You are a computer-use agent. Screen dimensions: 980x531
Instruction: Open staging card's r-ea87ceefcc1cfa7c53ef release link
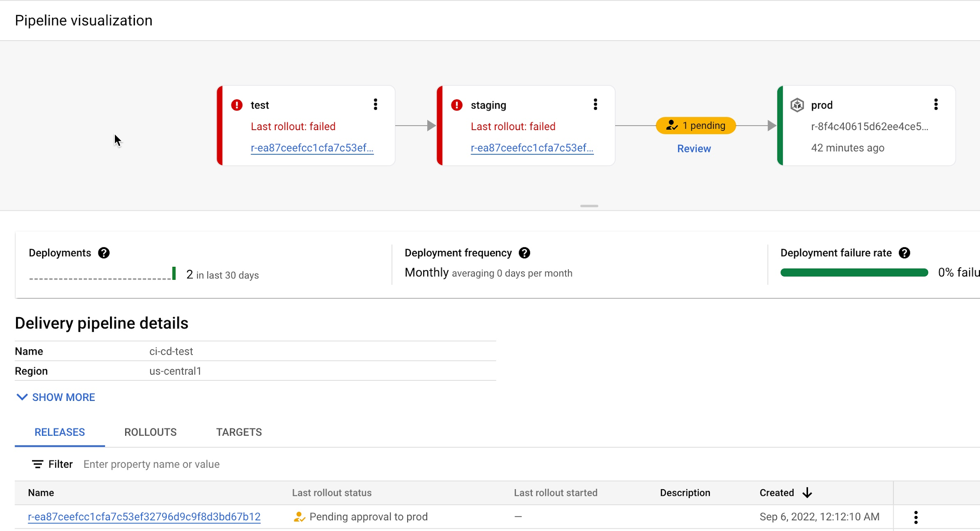(x=532, y=148)
